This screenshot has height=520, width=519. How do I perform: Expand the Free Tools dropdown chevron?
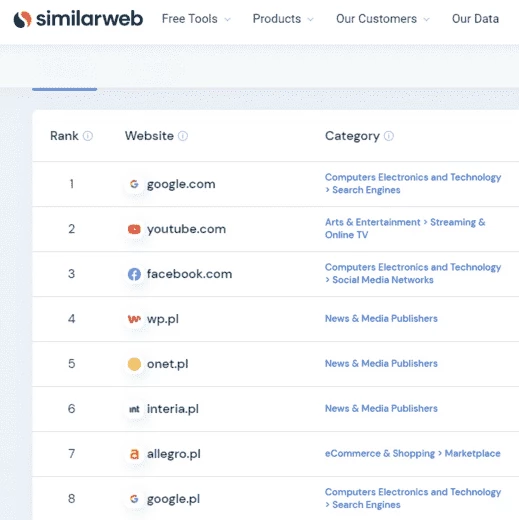[x=228, y=19]
